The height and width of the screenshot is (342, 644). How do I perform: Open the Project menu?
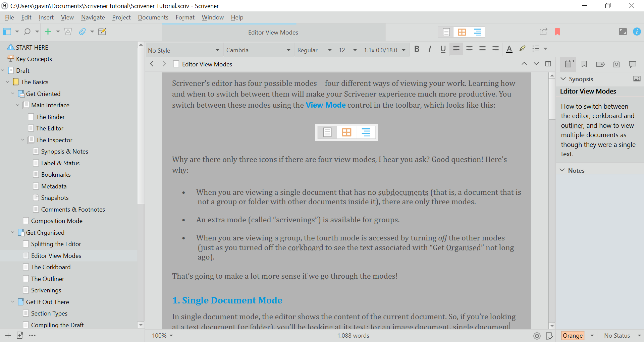coord(121,17)
